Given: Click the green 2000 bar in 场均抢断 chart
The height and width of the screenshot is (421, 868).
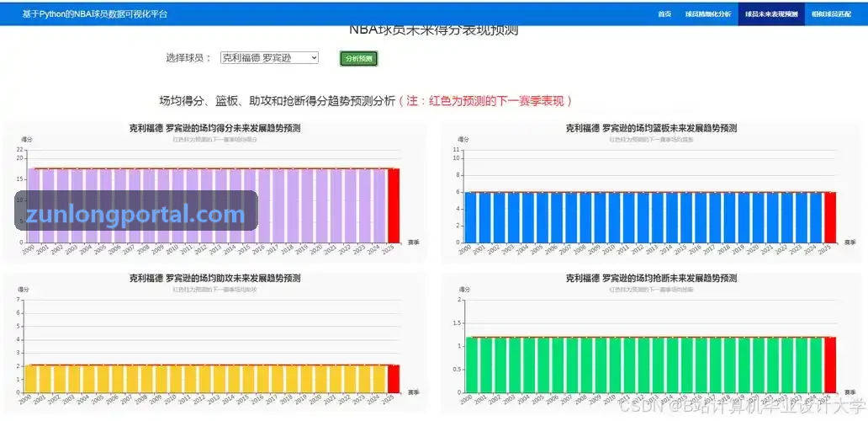Looking at the screenshot, I should [x=470, y=365].
